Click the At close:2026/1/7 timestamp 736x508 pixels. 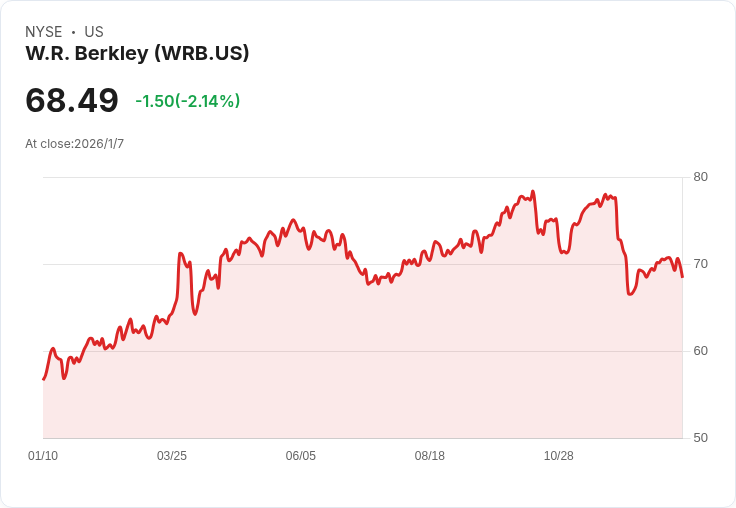pos(75,144)
